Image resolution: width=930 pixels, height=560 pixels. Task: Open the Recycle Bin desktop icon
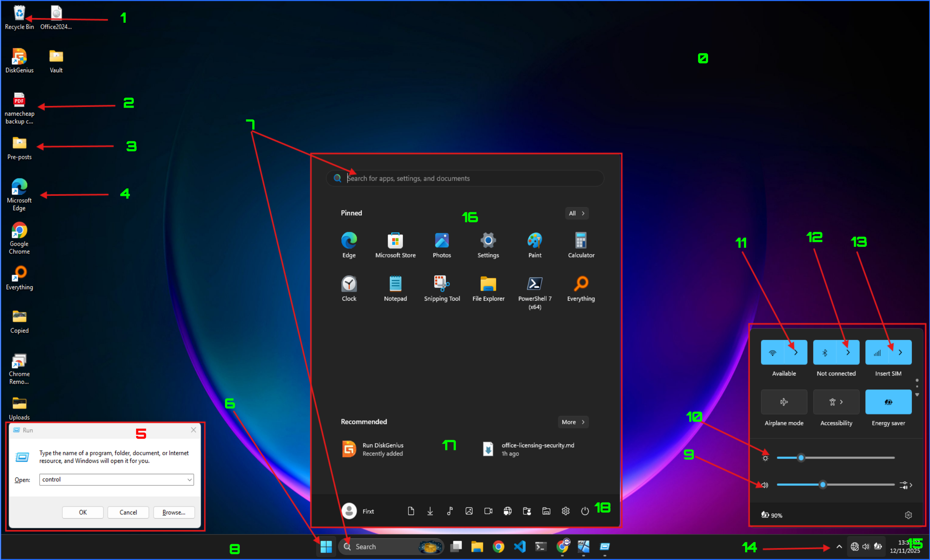[x=19, y=18]
